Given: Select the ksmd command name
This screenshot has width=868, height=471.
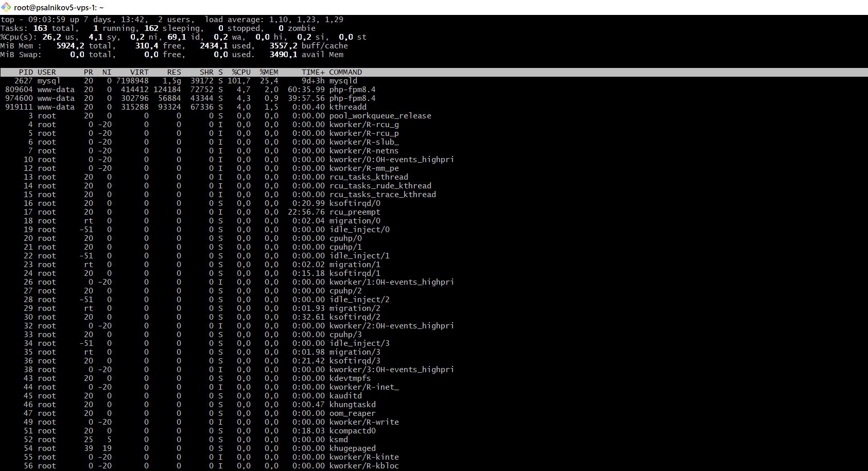Looking at the screenshot, I should pos(339,440).
